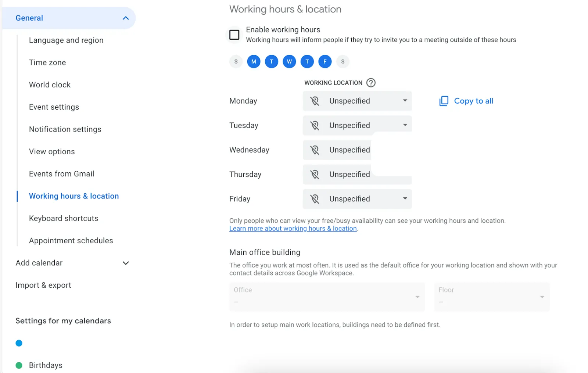Open Language and region settings
The width and height of the screenshot is (588, 373).
[x=66, y=40]
